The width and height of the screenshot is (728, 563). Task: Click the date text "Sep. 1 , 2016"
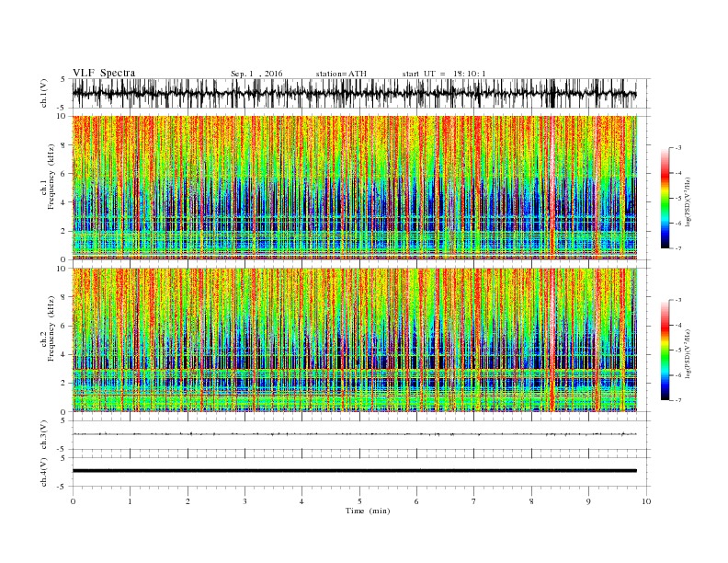pyautogui.click(x=256, y=74)
